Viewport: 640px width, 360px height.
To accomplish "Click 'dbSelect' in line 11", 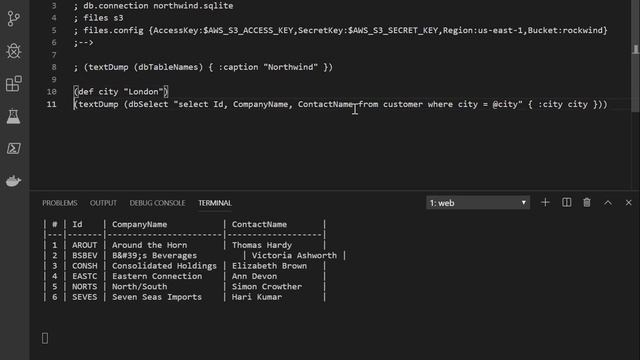I will coord(148,104).
